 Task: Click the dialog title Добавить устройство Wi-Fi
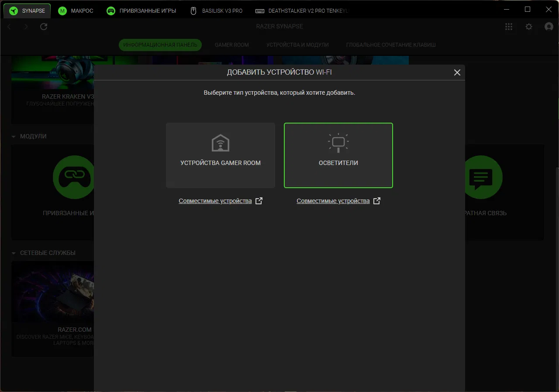pos(279,72)
